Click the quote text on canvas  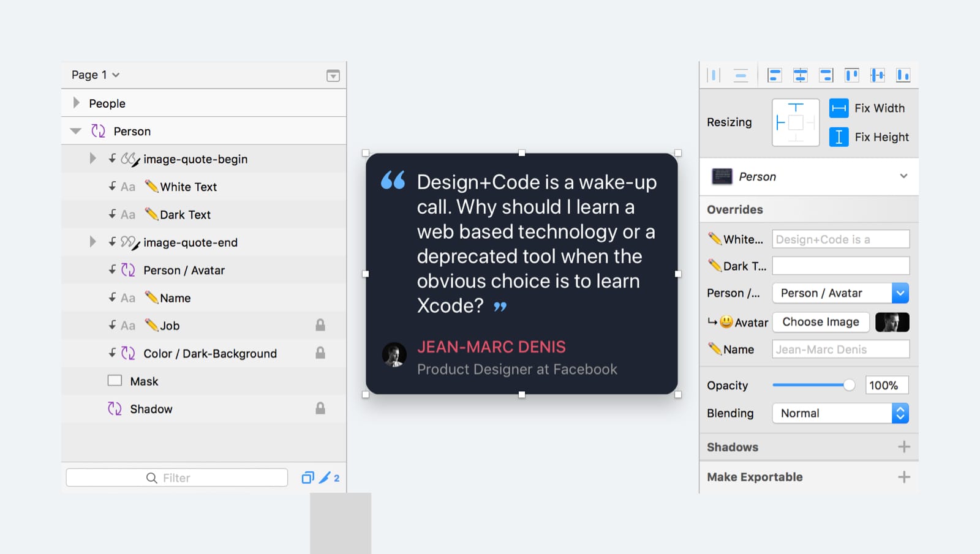(x=537, y=244)
